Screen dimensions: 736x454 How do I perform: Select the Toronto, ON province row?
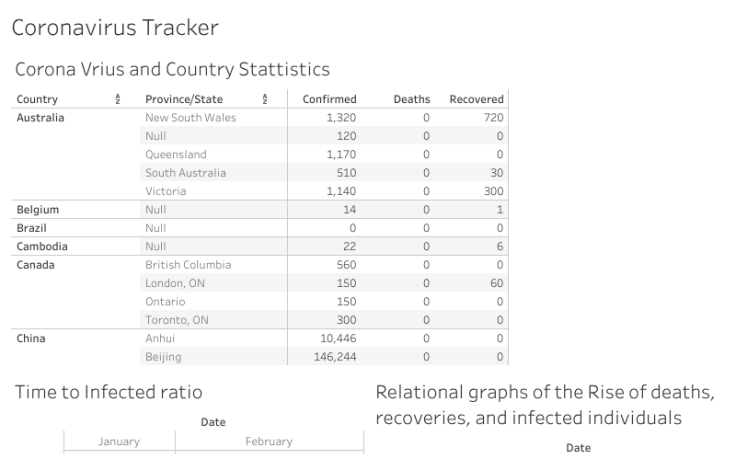178,320
